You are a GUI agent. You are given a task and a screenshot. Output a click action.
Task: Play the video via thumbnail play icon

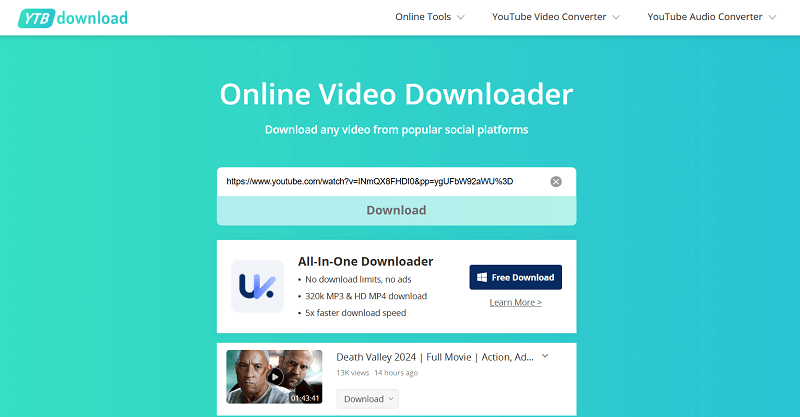click(274, 377)
